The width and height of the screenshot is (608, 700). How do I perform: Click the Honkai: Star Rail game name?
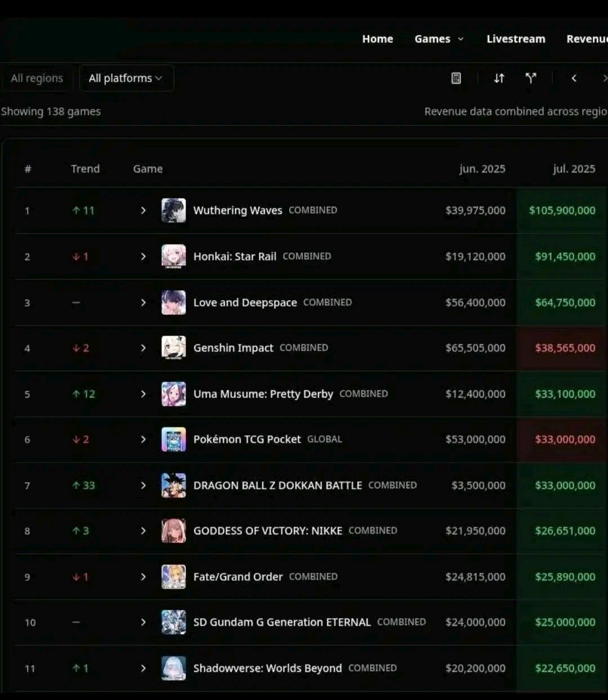(x=235, y=256)
